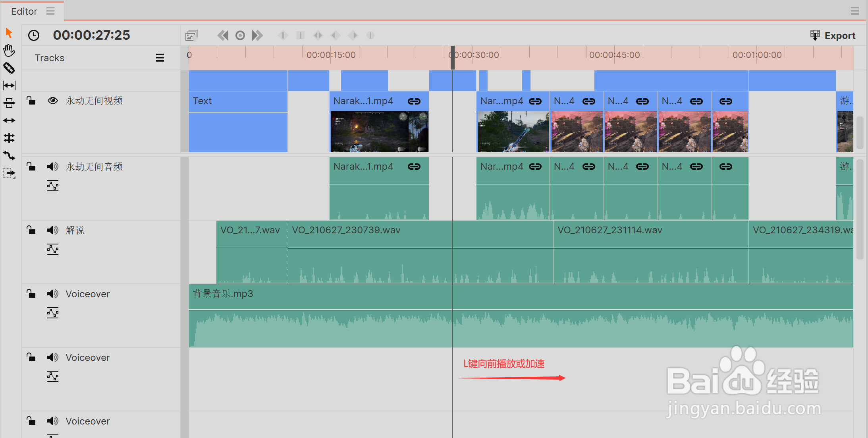Mute the 解说 audio track
Screen dimensions: 868x438
52,230
